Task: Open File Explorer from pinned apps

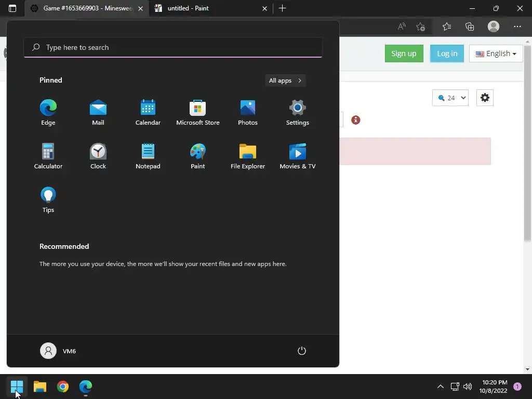Action: point(248,156)
